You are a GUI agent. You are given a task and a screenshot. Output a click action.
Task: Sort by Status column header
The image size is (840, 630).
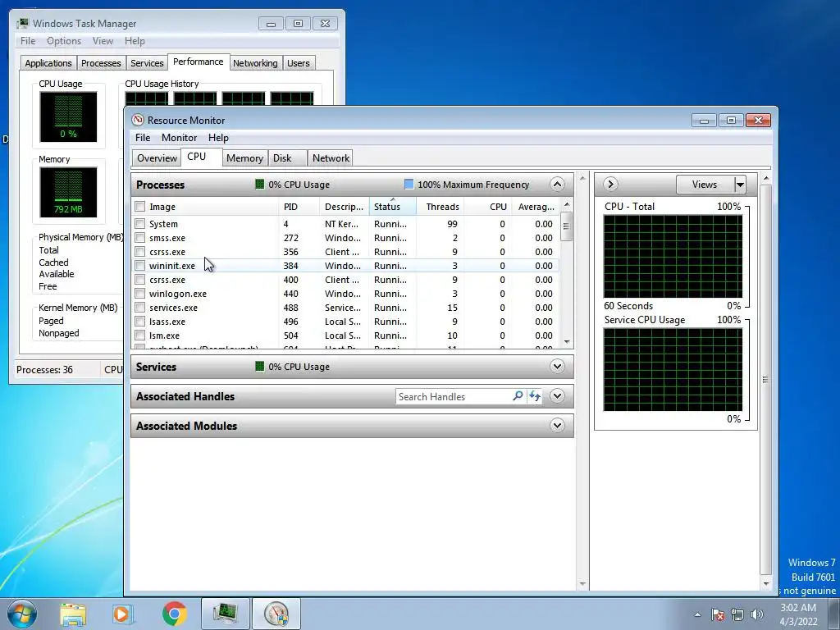[392, 207]
